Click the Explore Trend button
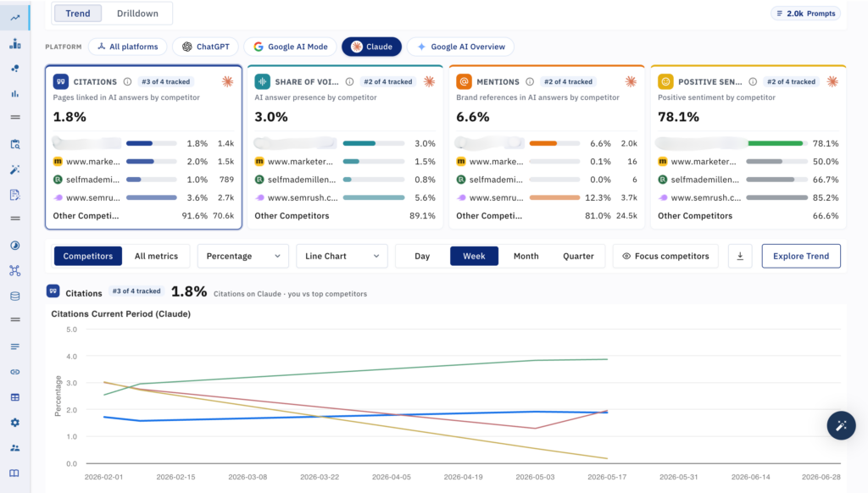The image size is (868, 493). 801,256
